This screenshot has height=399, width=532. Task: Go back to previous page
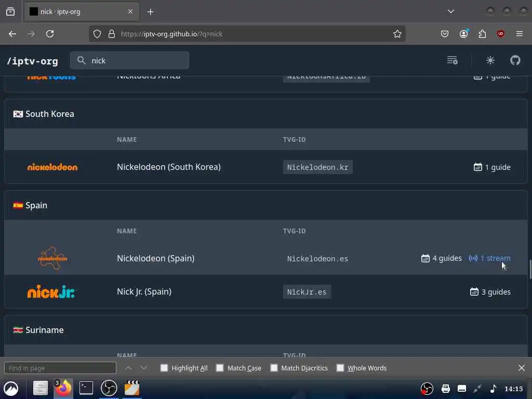tap(12, 34)
